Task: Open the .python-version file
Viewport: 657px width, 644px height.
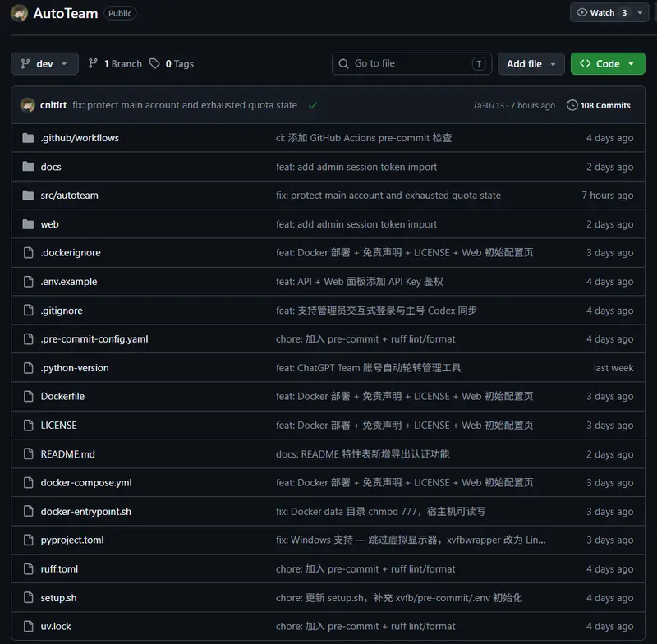Action: click(75, 368)
